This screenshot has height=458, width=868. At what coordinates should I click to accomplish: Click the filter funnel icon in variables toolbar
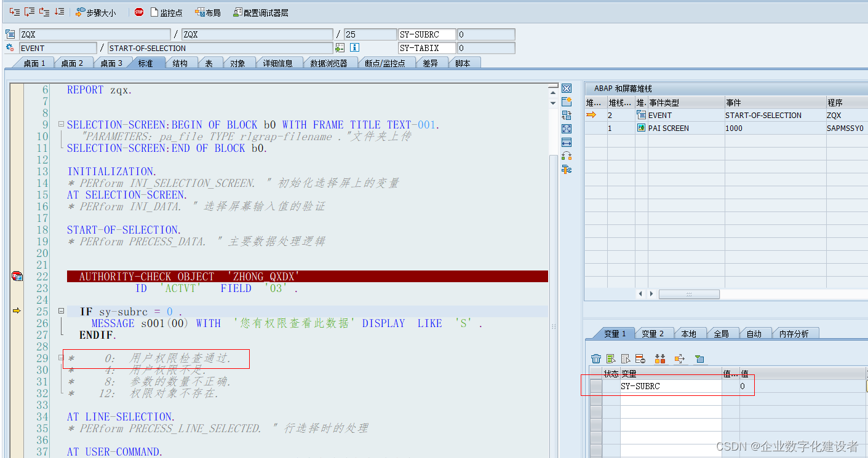[700, 358]
